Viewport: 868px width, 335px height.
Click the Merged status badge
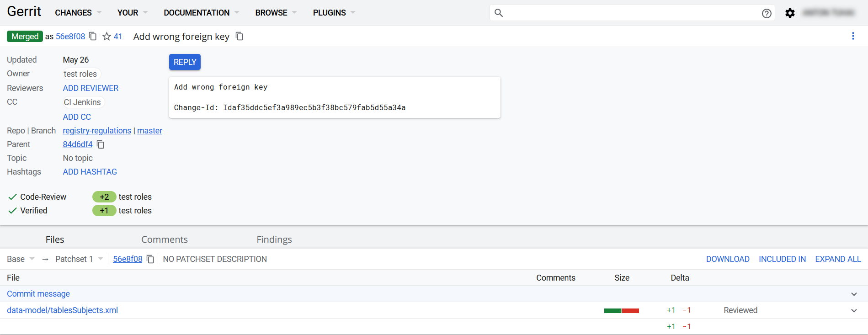tap(25, 36)
